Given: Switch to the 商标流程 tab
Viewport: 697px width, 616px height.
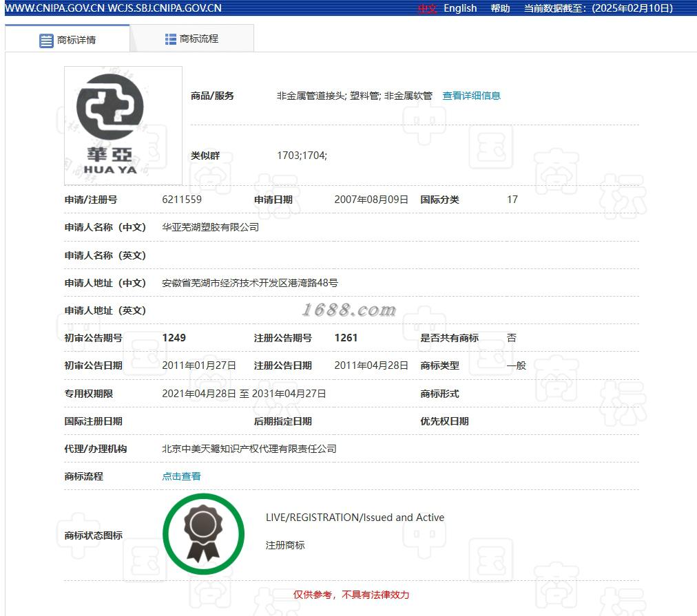Looking at the screenshot, I should (191, 39).
